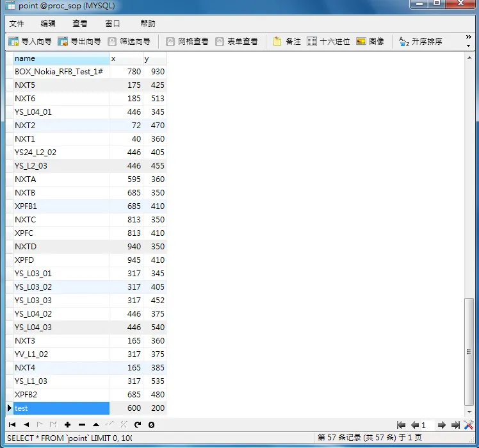Expand the toolbar overflow chevron
The image size is (479, 448).
click(468, 37)
